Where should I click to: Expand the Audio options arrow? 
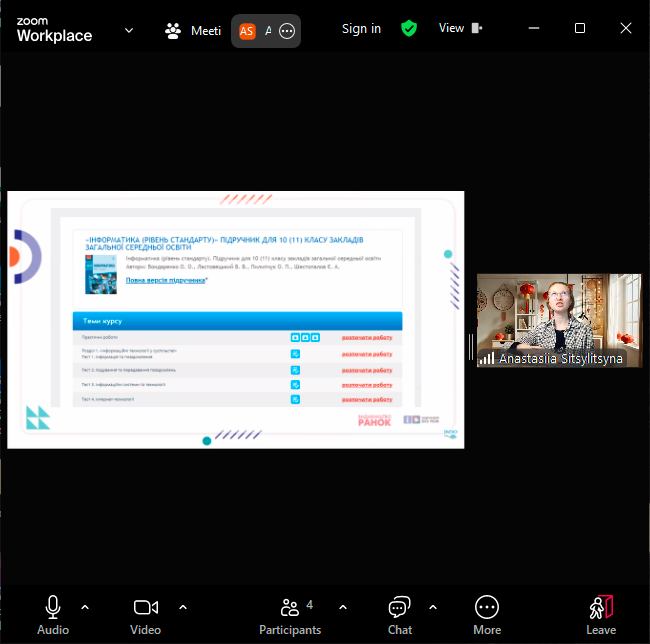click(x=85, y=606)
